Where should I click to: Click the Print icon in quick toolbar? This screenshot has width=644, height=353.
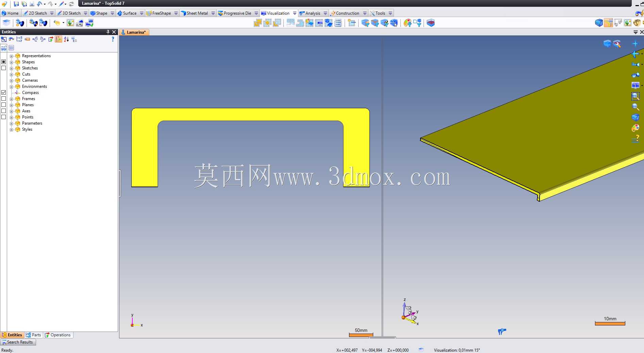click(x=32, y=4)
